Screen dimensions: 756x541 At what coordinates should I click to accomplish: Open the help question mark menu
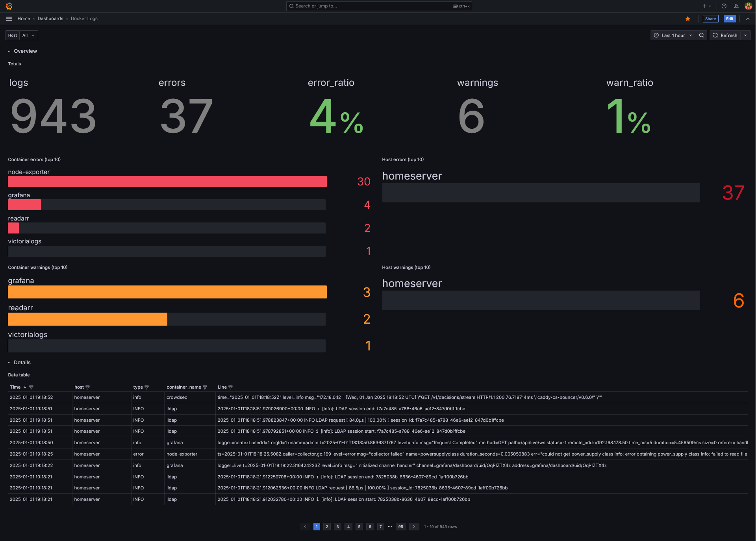[724, 6]
